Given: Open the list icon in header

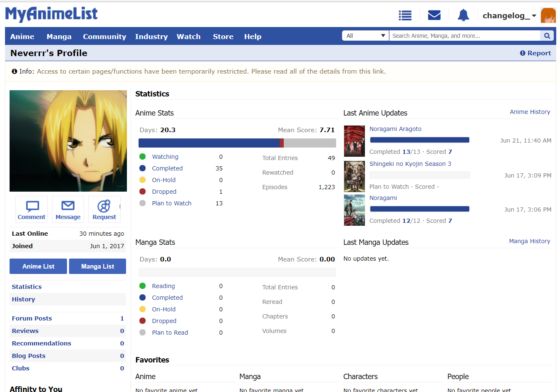Looking at the screenshot, I should [x=405, y=15].
